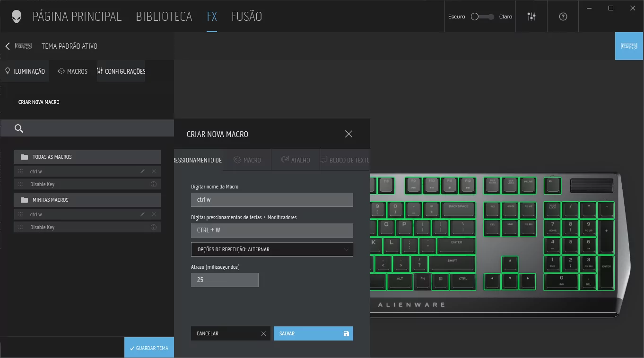Close the Criar Nova Macro dialog
This screenshot has height=358, width=644.
[x=348, y=134]
